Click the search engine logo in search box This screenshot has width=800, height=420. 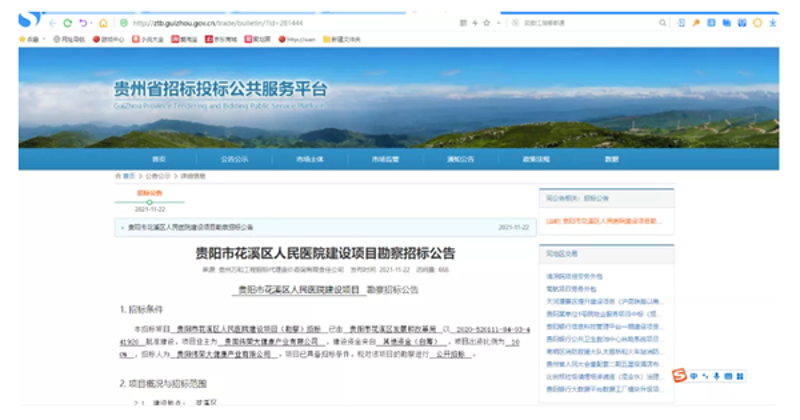pyautogui.click(x=515, y=23)
